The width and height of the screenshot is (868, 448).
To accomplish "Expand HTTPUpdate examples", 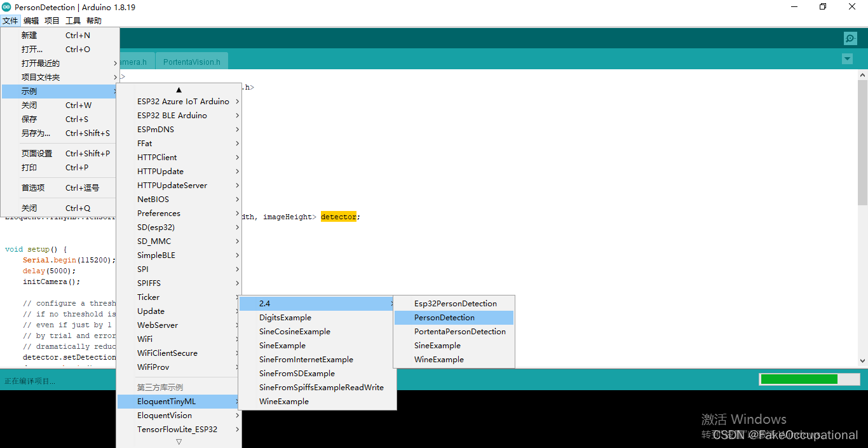I will [x=179, y=172].
